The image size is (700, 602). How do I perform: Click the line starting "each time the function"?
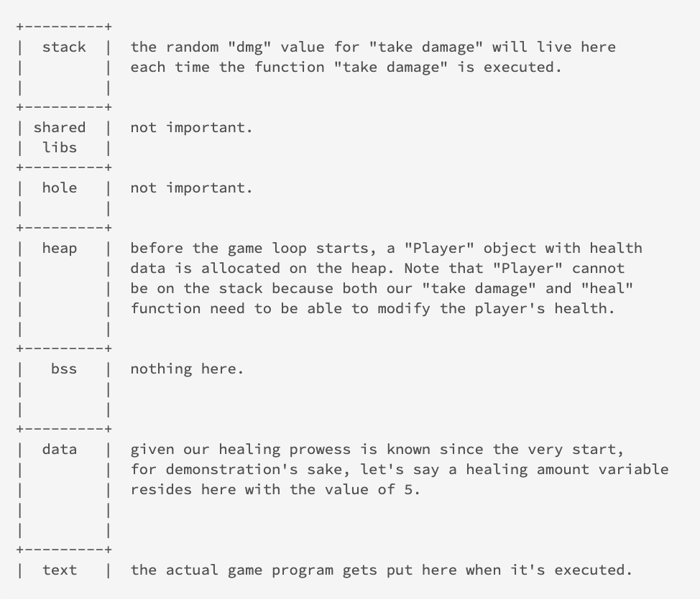tap(346, 68)
